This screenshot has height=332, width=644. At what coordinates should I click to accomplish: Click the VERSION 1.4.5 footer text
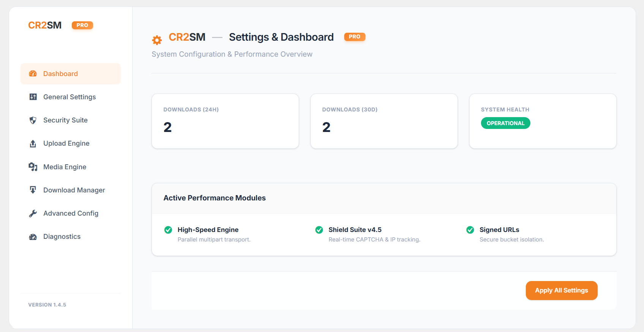click(47, 305)
